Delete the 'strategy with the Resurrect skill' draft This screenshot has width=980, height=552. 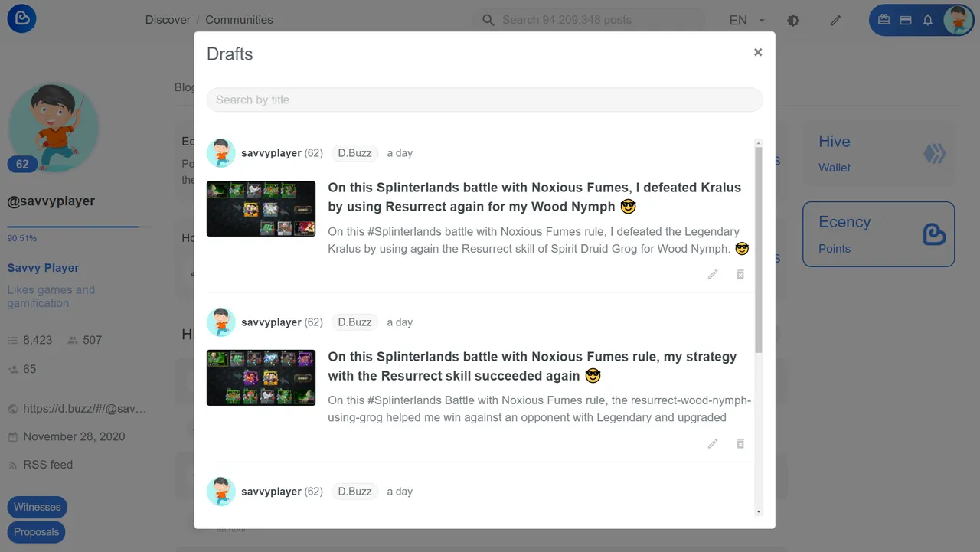(740, 443)
